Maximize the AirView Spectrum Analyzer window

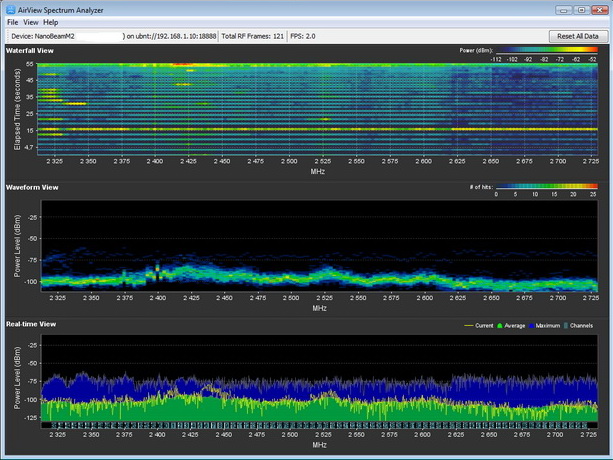[x=581, y=8]
